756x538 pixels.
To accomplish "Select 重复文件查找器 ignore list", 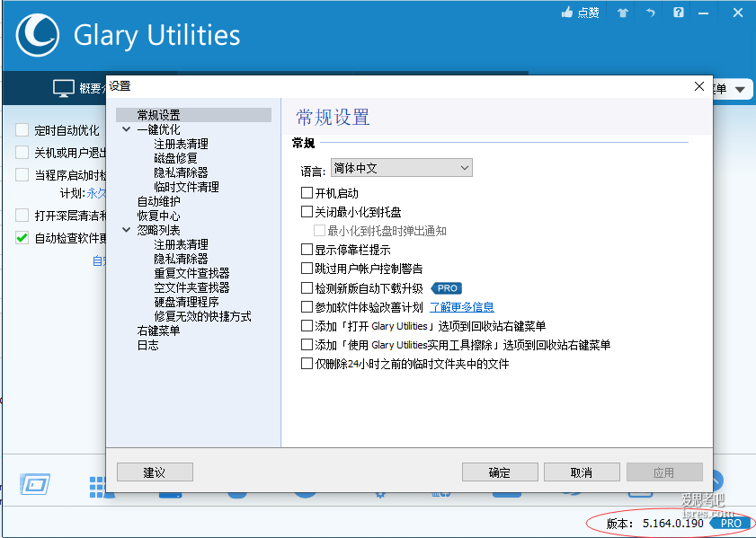I will [x=191, y=273].
